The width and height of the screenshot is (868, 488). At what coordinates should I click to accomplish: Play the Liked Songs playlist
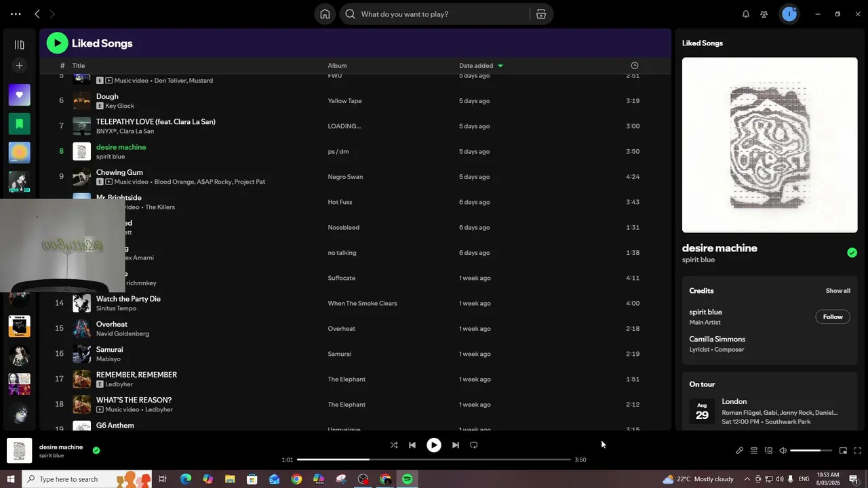point(57,43)
